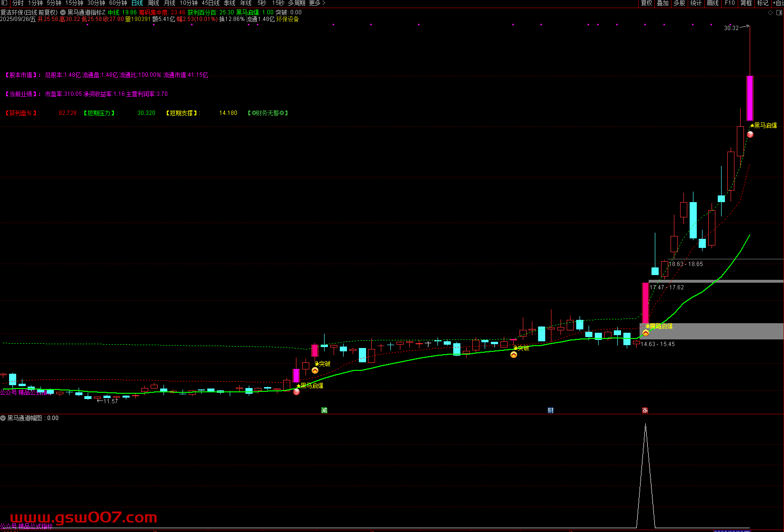Image resolution: width=784 pixels, height=532 pixels.
Task: Open F10 company info
Action: coord(730,3)
